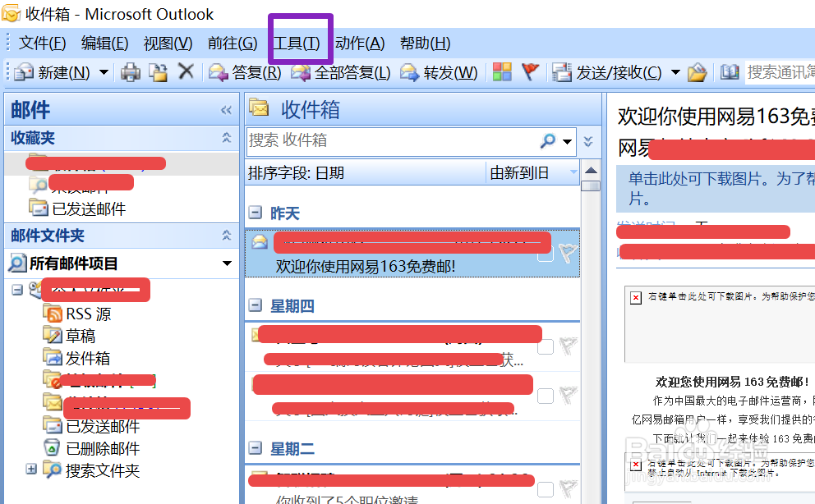Toggle the category box on selected message
The image size is (815, 504).
pyautogui.click(x=546, y=254)
